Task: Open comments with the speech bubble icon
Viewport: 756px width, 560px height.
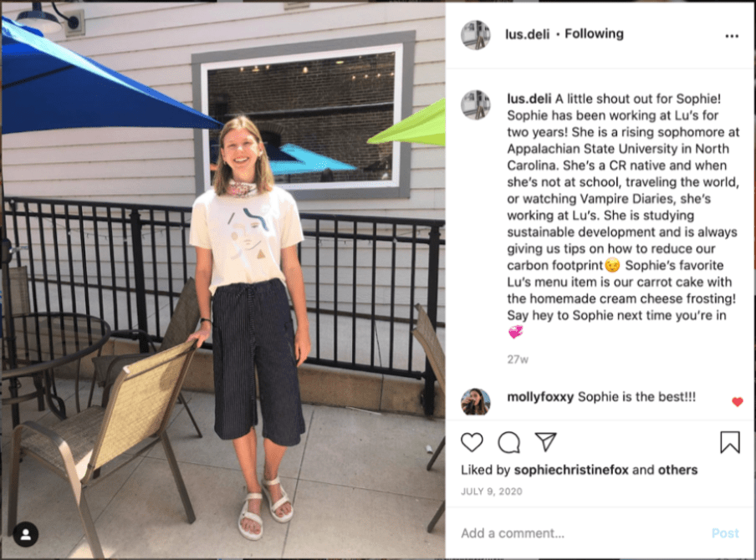Action: (508, 442)
